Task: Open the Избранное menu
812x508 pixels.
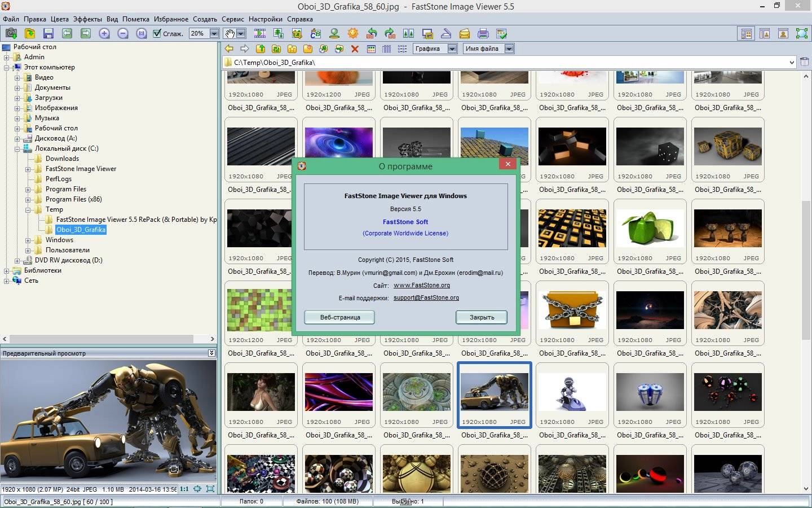Action: click(171, 19)
